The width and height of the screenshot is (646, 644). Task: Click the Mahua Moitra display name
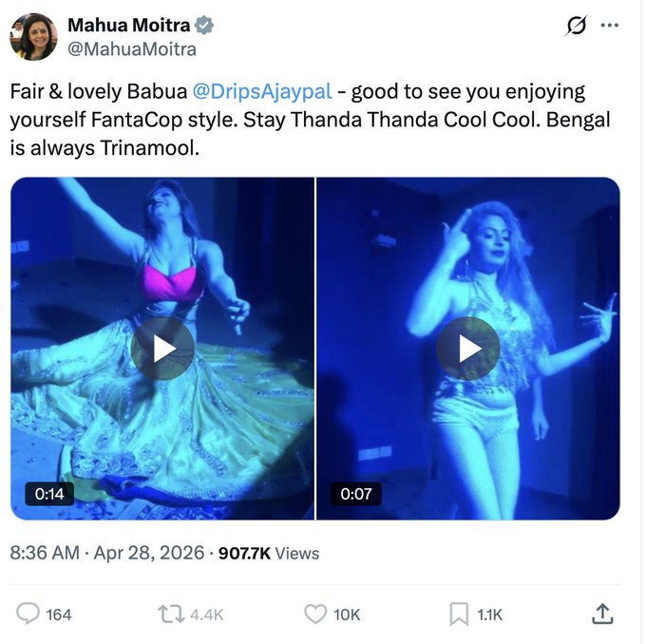click(127, 26)
